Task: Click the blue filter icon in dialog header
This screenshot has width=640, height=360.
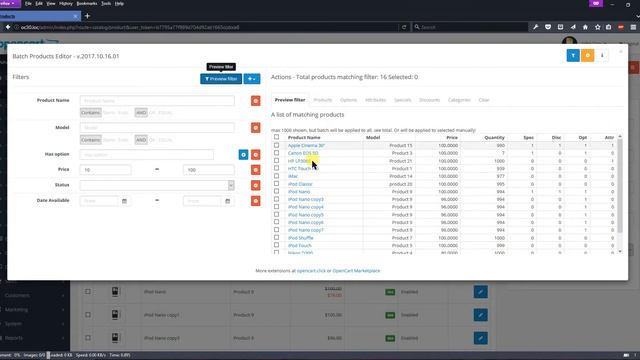Action: (x=573, y=56)
